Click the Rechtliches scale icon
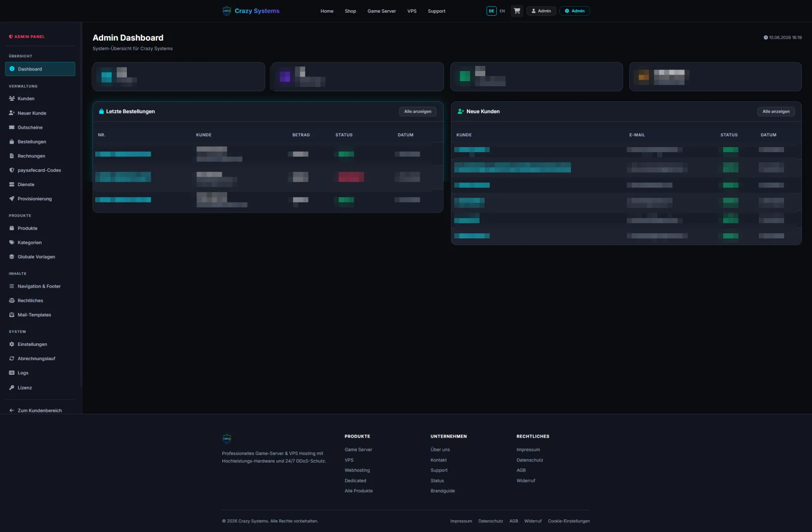812x532 pixels. coord(12,300)
